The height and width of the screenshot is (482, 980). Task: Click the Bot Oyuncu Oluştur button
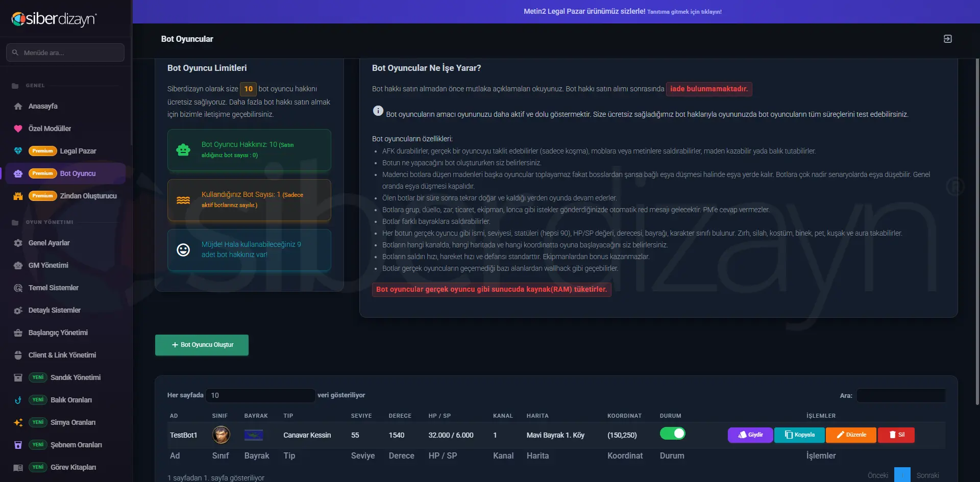[x=202, y=345]
